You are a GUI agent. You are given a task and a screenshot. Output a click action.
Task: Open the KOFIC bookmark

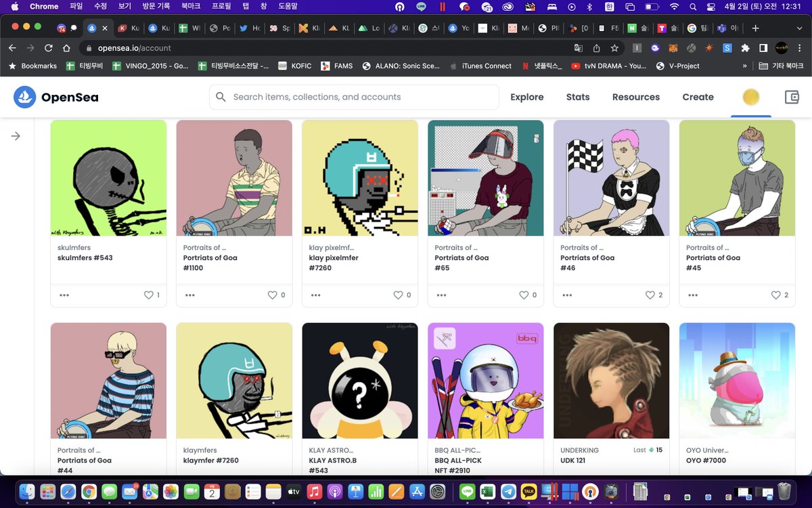click(x=295, y=66)
